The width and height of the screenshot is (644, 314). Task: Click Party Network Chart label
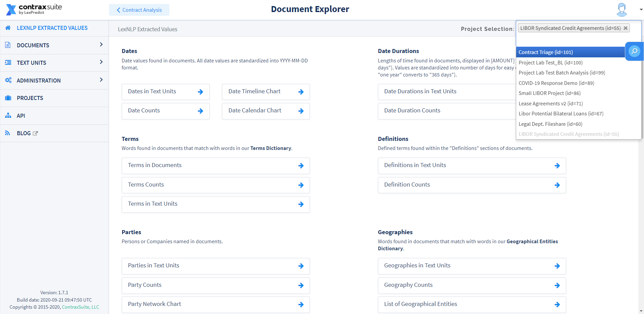[x=154, y=304]
